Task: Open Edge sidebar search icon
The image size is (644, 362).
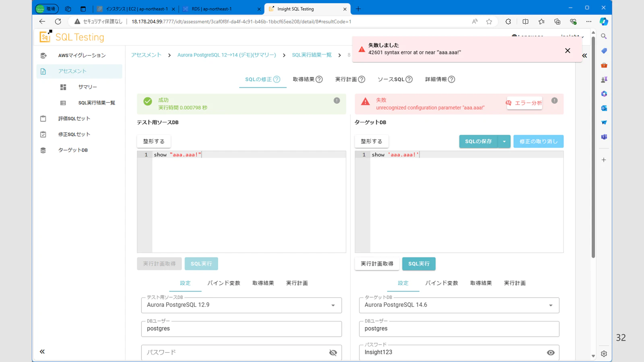Action: (x=604, y=36)
